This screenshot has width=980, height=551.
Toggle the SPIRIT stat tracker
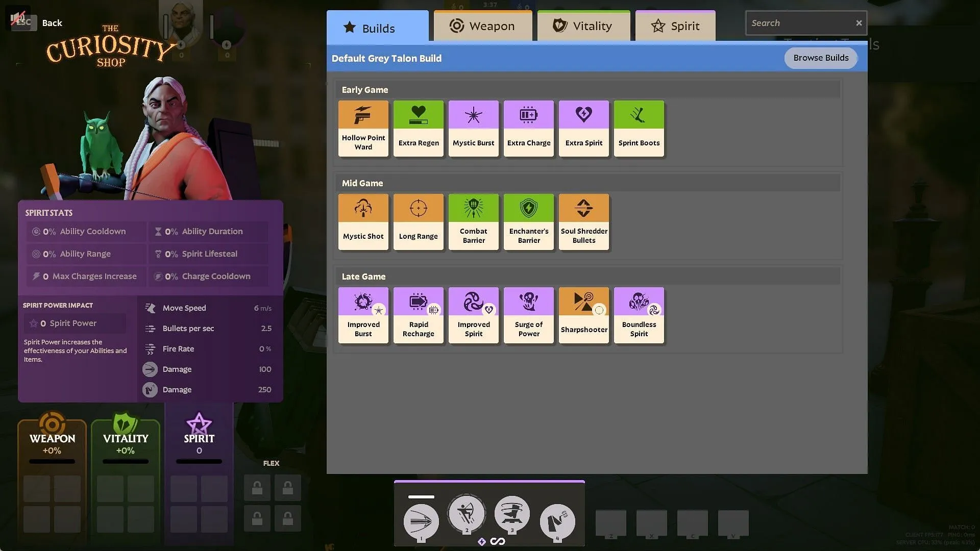click(198, 435)
